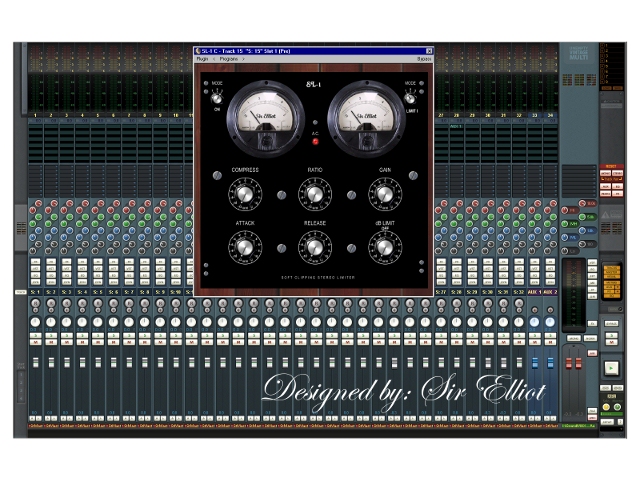Select the AUX 1 channel label
Image resolution: width=640 pixels, height=480 pixels.
[534, 292]
